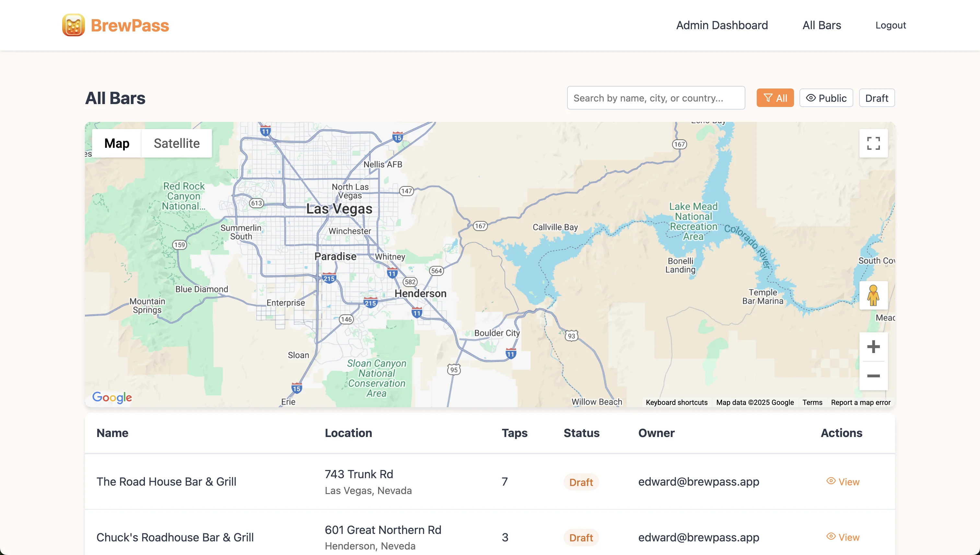Open All Bars navigation link
The width and height of the screenshot is (980, 555).
coord(822,25)
